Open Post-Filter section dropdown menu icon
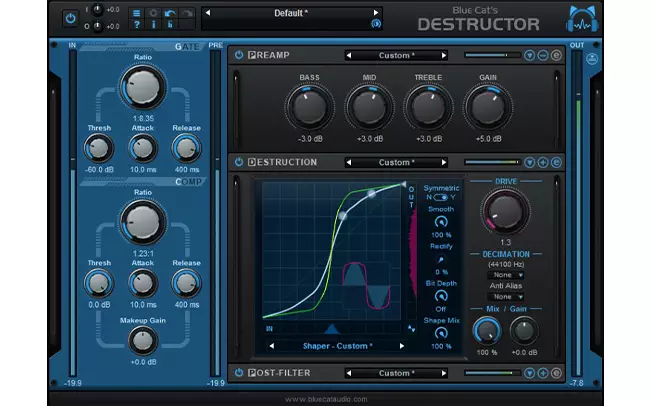 (x=529, y=373)
